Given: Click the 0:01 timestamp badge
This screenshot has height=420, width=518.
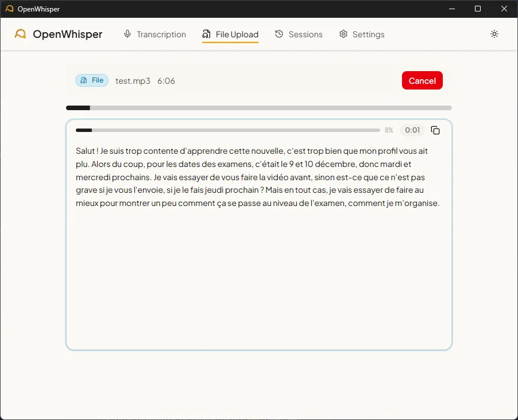Looking at the screenshot, I should [x=412, y=130].
